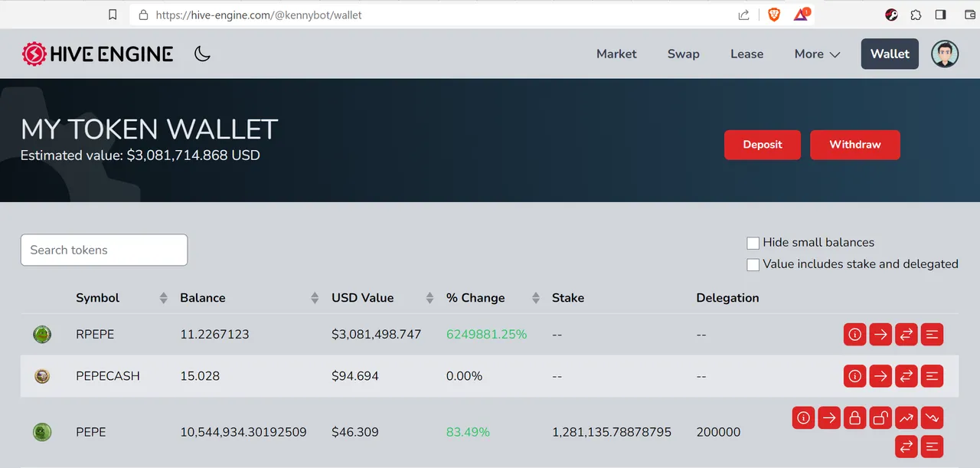Click the open lock unstake icon for PEPE
This screenshot has width=980, height=468.
click(880, 417)
